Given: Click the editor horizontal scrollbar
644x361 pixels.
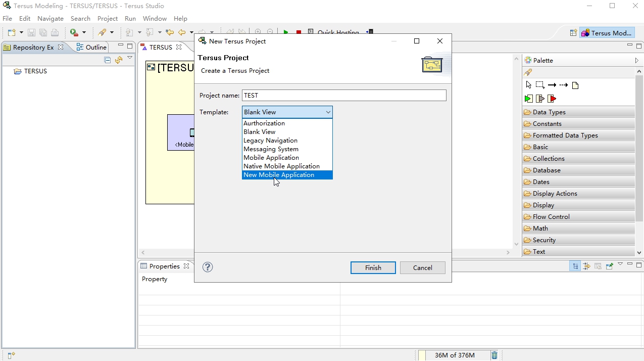Looking at the screenshot, I should click(326, 252).
